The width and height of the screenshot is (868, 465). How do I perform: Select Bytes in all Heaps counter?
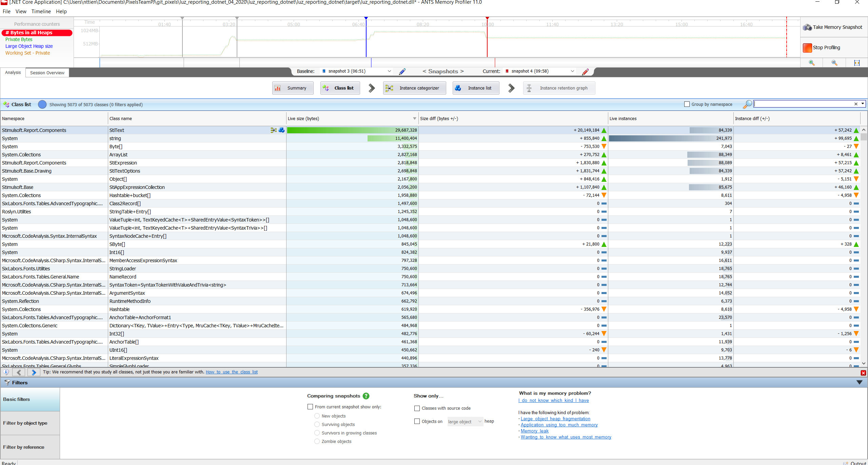coord(37,33)
